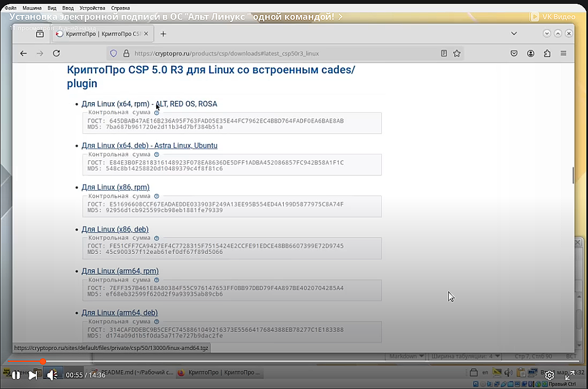The image size is (588, 389).
Task: Open tray volume speaker icon
Action: [508, 373]
